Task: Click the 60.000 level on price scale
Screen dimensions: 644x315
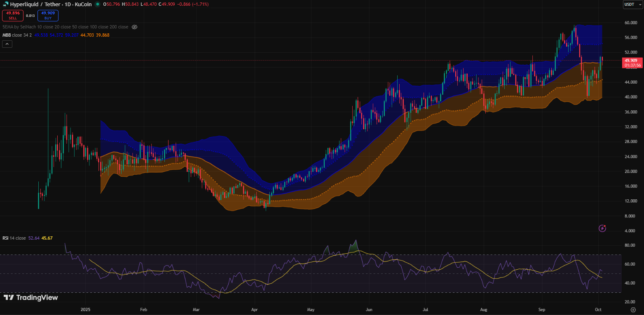Action: click(631, 23)
